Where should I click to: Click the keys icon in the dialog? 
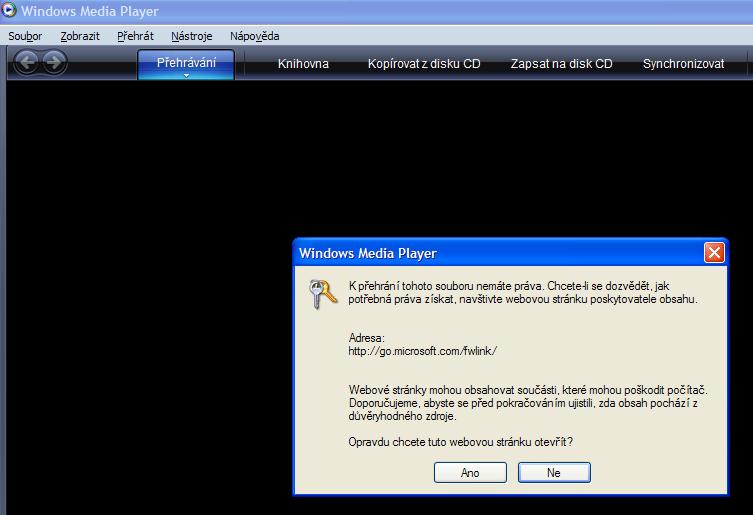click(x=322, y=294)
